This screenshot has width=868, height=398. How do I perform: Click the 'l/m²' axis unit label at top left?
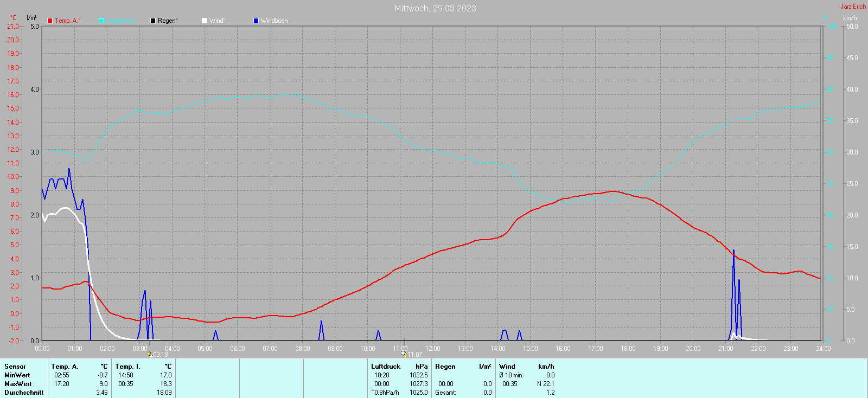tap(31, 18)
